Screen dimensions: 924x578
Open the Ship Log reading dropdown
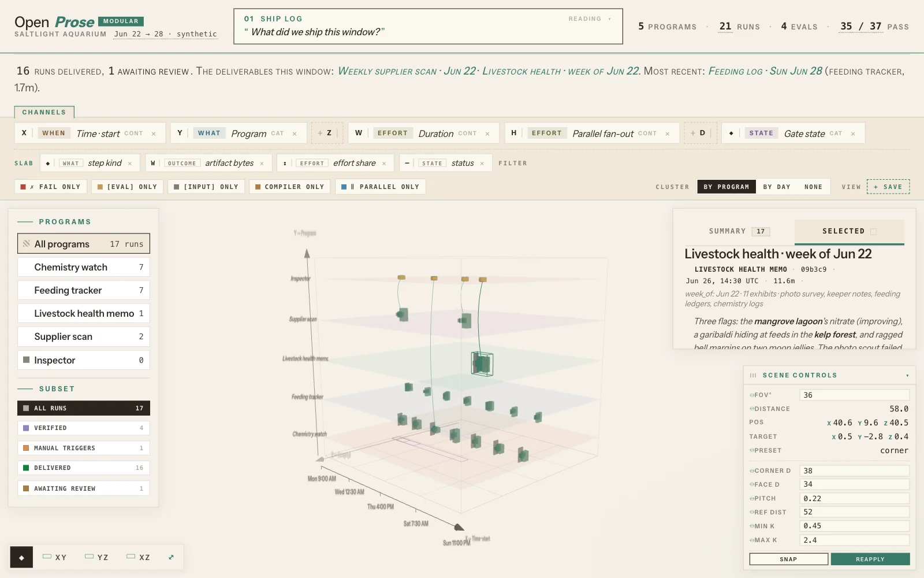(x=590, y=19)
